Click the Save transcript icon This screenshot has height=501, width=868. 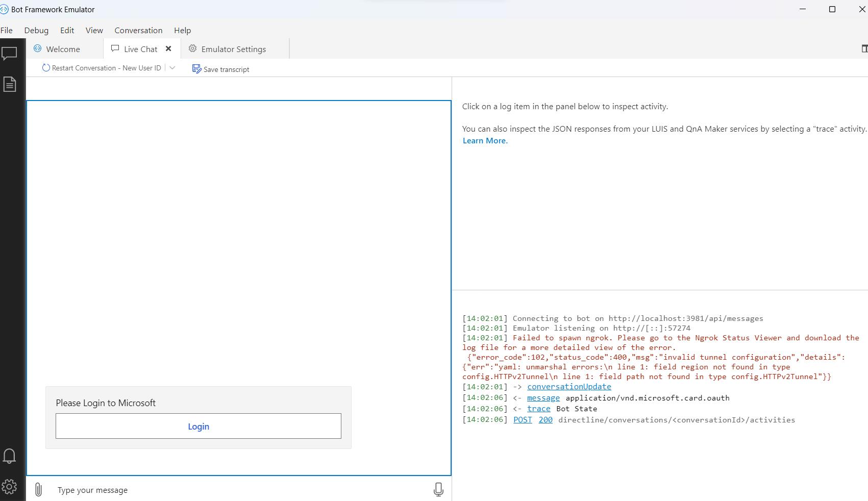click(197, 68)
